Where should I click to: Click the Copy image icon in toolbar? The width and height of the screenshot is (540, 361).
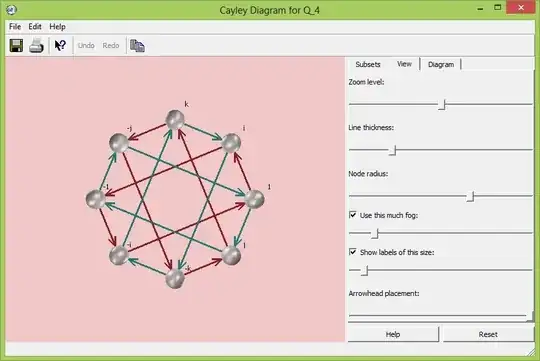coord(137,45)
